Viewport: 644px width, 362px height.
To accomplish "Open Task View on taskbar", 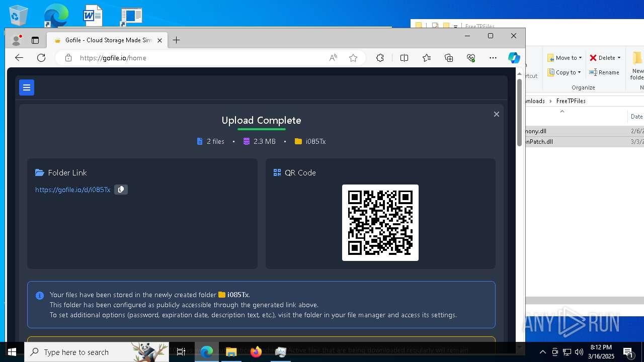I will click(182, 352).
